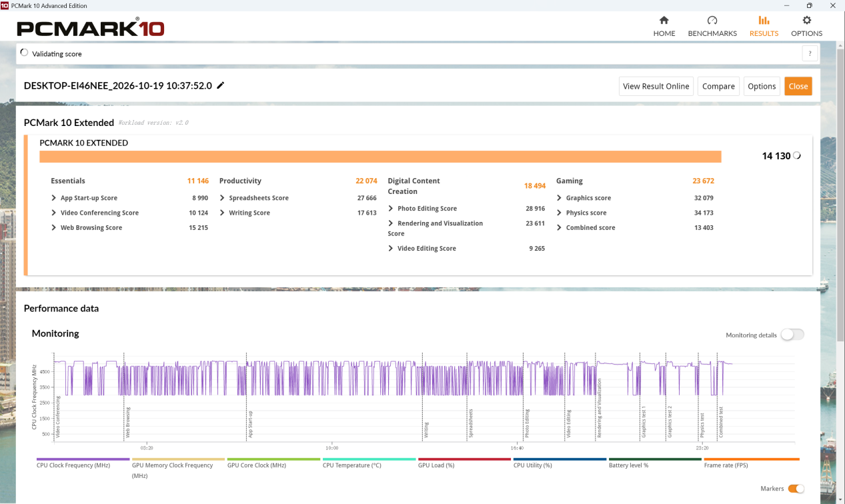Viewport: 845px width, 504px height.
Task: Switch to the Results tab
Action: 764,26
